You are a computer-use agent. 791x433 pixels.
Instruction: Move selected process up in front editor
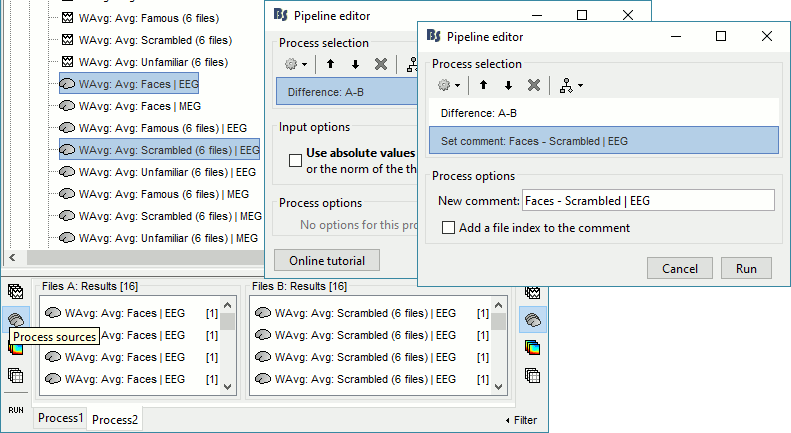[485, 86]
